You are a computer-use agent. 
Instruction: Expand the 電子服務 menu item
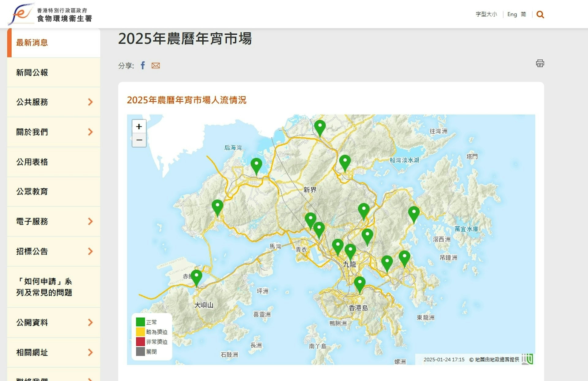coord(90,221)
